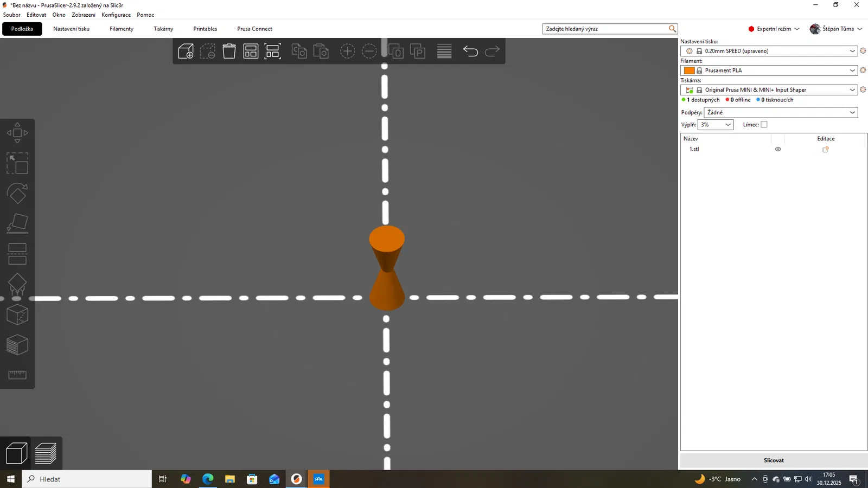Undo the last action
This screenshot has width=868, height=488.
point(470,51)
